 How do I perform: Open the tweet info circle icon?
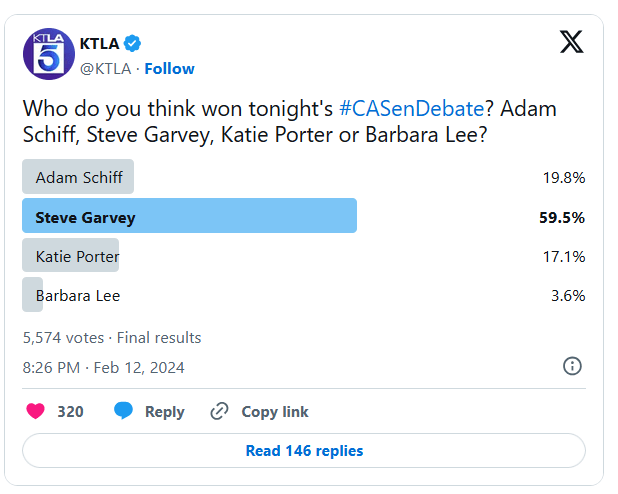click(x=572, y=366)
